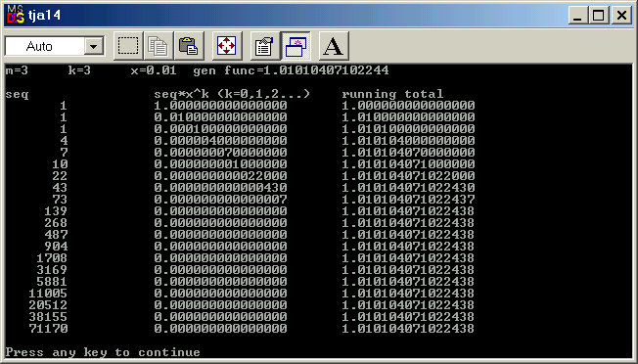
Task: Expand the font size dropdown arrow
Action: 94,46
